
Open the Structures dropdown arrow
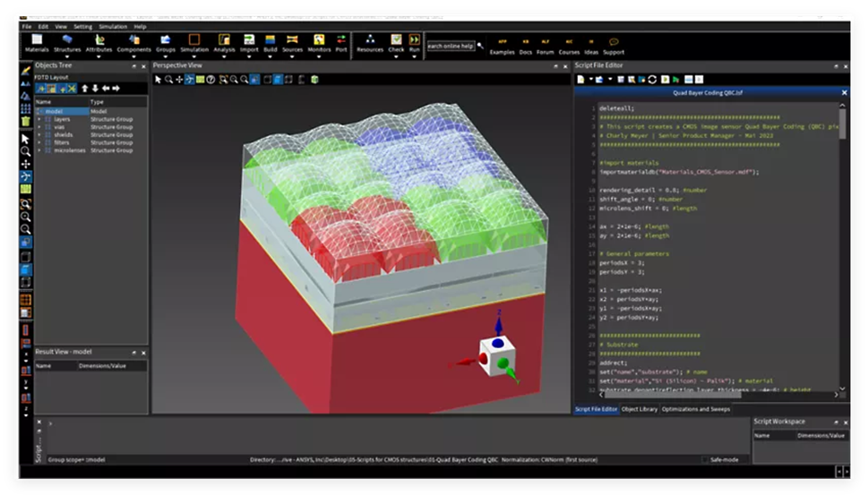(67, 56)
